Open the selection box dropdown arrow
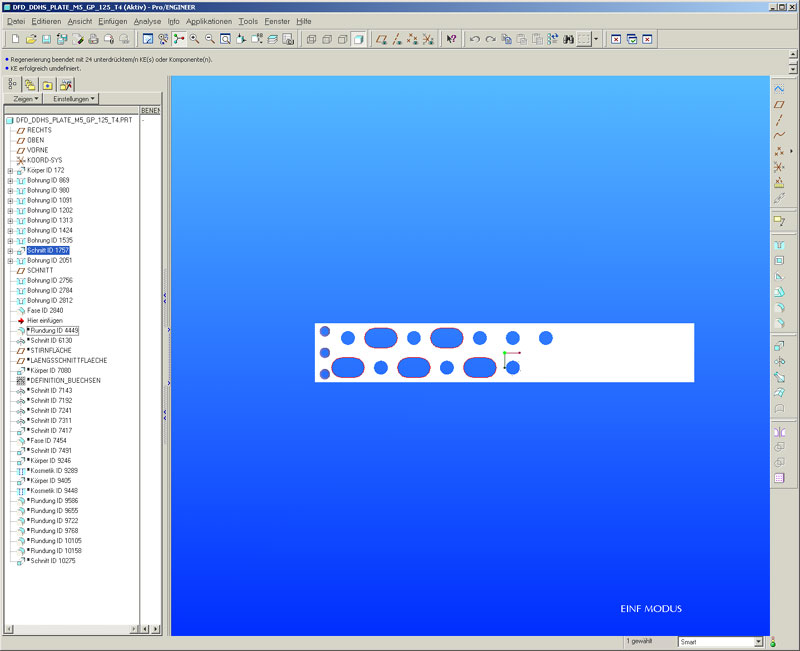800x651 pixels. click(x=596, y=39)
